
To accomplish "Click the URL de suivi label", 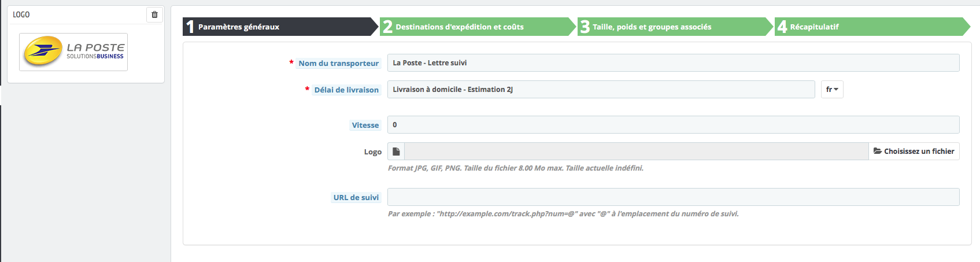I will 356,197.
